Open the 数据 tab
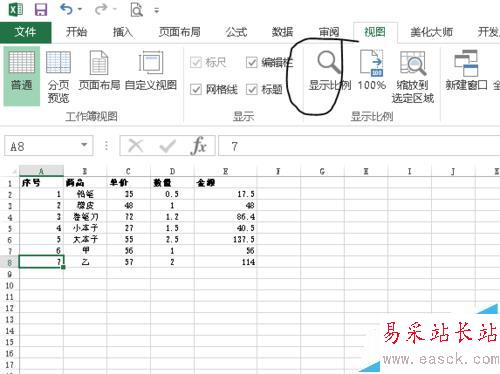Viewport: 500px width, 374px height. (282, 32)
